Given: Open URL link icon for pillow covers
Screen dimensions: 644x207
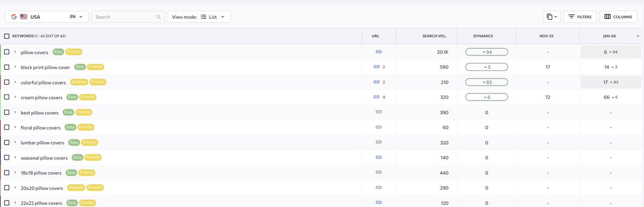Looking at the screenshot, I should [379, 52].
